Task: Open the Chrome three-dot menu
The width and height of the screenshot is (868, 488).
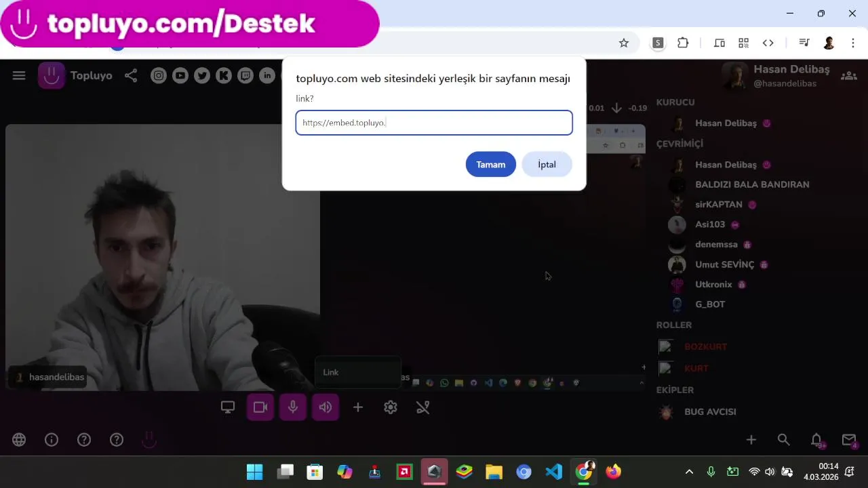Action: (853, 43)
